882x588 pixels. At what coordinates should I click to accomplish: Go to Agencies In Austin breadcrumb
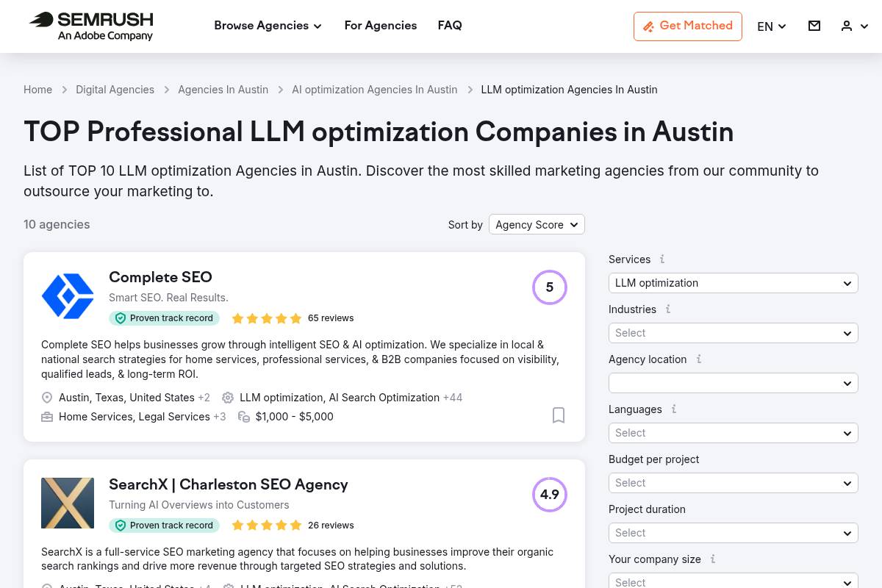point(223,90)
